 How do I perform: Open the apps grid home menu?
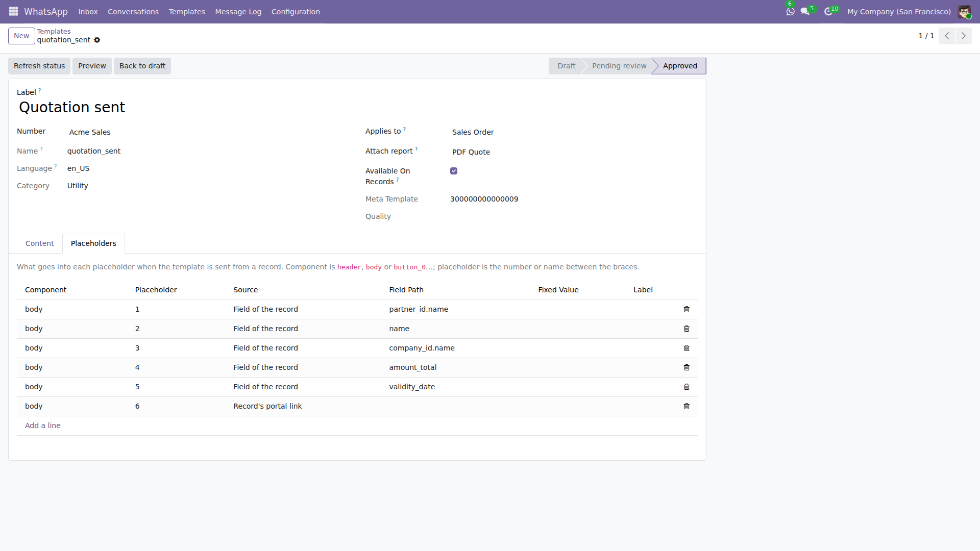13,11
